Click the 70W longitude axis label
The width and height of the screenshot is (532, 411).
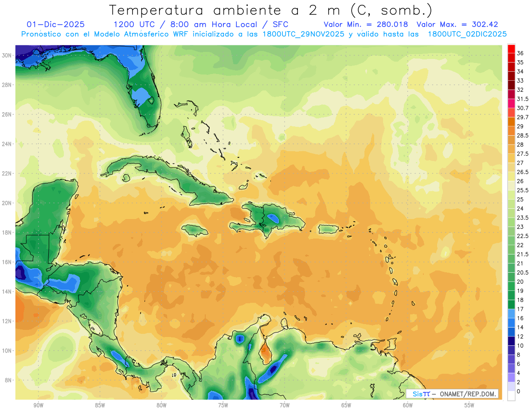[x=285, y=405]
